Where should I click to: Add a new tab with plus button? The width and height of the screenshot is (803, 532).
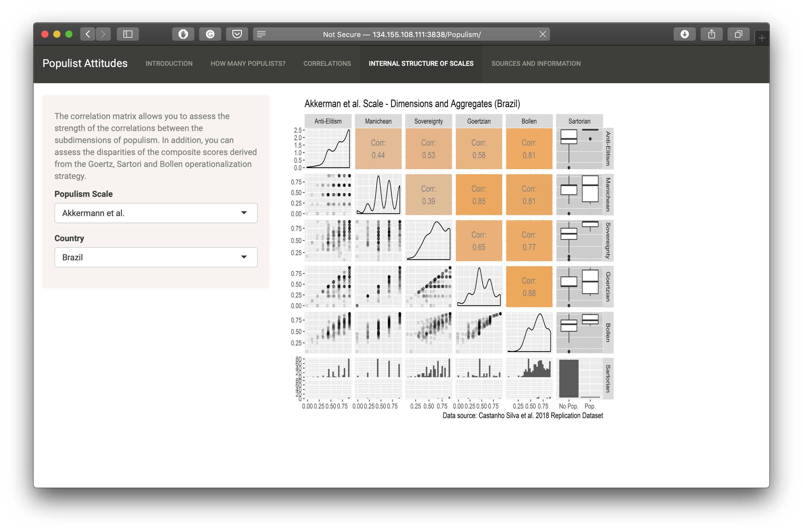coord(762,38)
